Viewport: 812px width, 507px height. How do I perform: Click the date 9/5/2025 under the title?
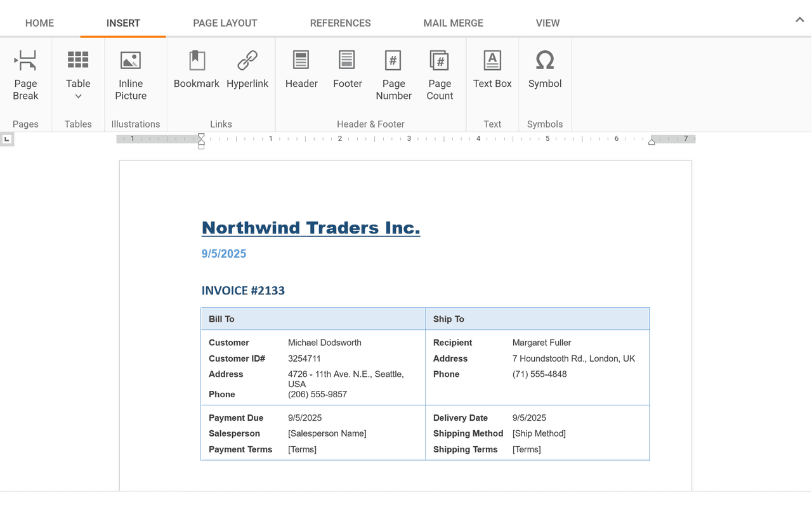point(224,254)
